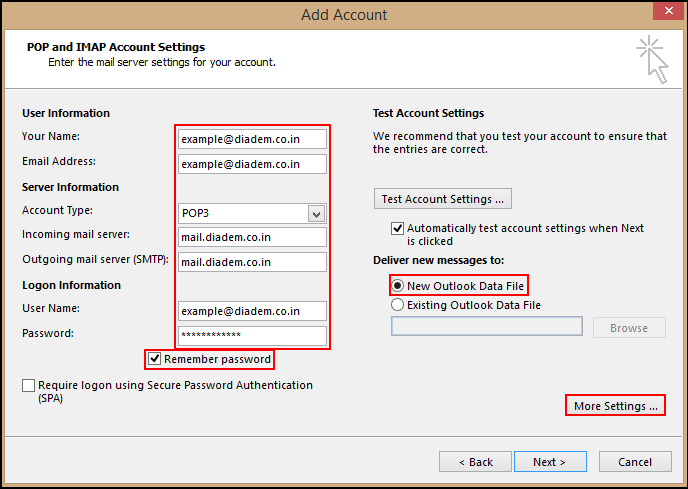This screenshot has width=688, height=489.
Task: Focus the Email Address text field
Action: [x=252, y=164]
